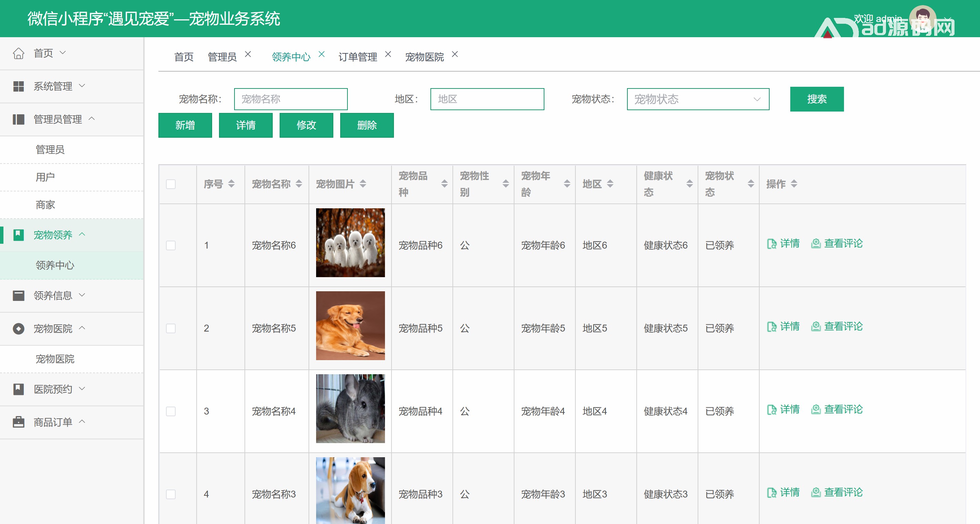Open the 商家 sidebar submenu item

(45, 205)
